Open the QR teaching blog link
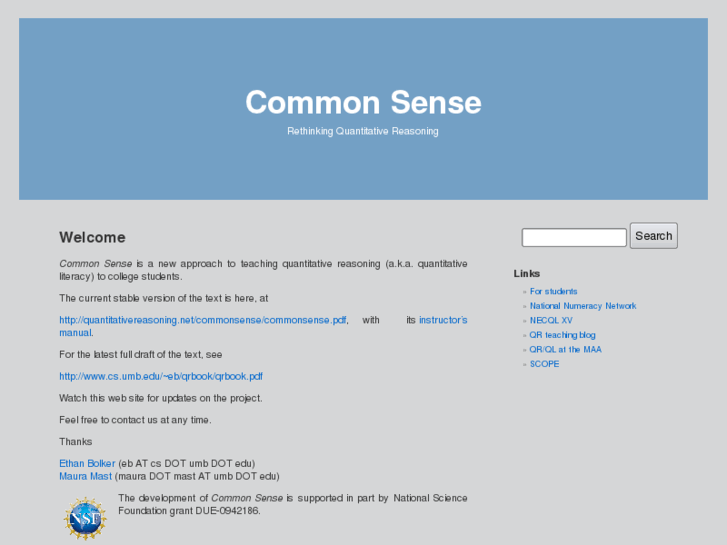Image resolution: width=727 pixels, height=545 pixels. (562, 335)
